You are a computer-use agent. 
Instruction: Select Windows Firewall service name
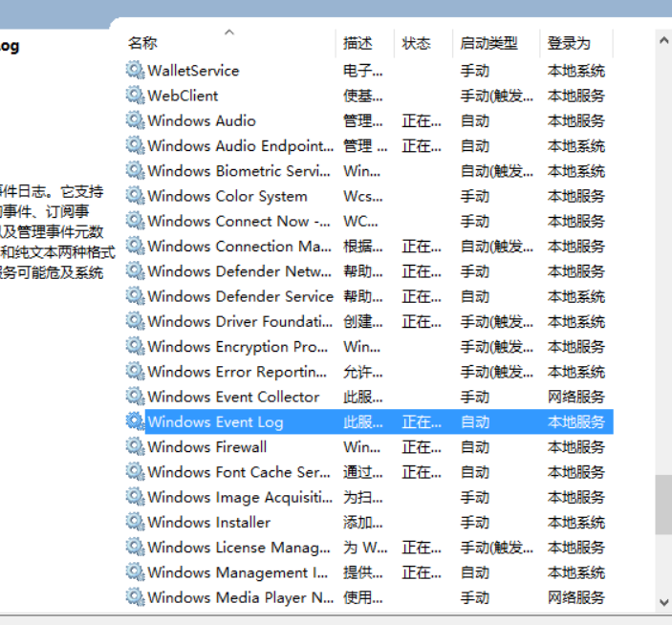tap(207, 447)
